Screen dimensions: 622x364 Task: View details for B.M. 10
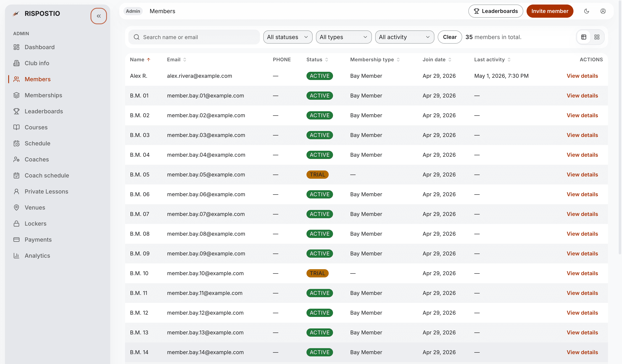pyautogui.click(x=582, y=273)
